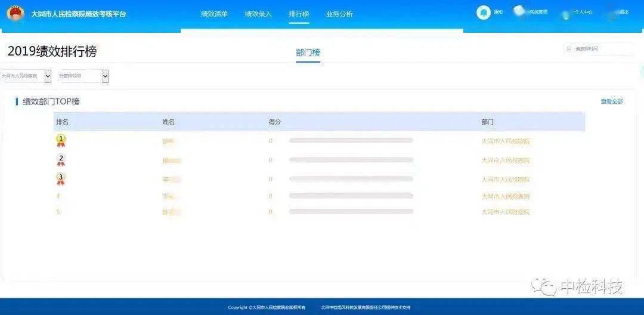Screen dimensions: 644x315
Task: Click the 大同市人民检察院绩效考核平台 platform title
Action: point(79,14)
